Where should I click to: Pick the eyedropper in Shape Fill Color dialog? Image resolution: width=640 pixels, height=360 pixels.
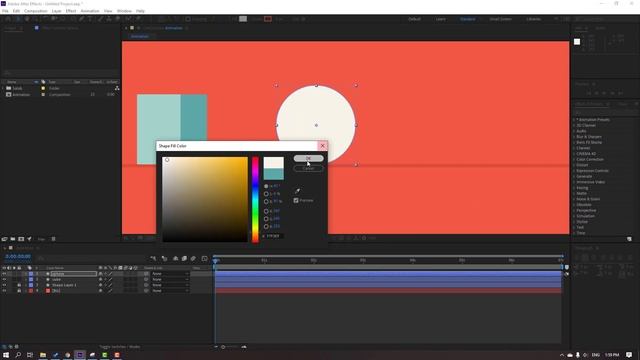[297, 191]
